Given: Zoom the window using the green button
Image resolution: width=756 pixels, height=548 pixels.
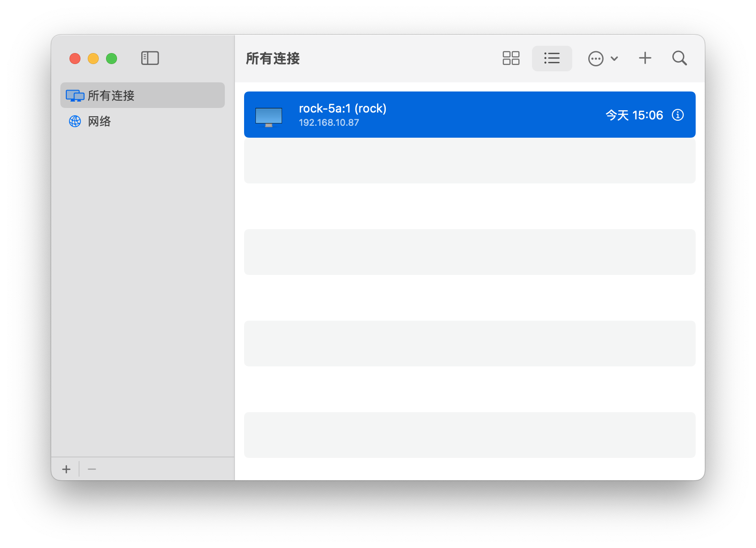Looking at the screenshot, I should 112,59.
